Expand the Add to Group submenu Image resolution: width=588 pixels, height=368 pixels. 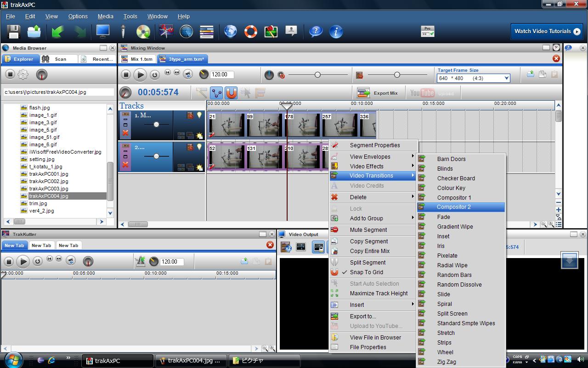(366, 218)
